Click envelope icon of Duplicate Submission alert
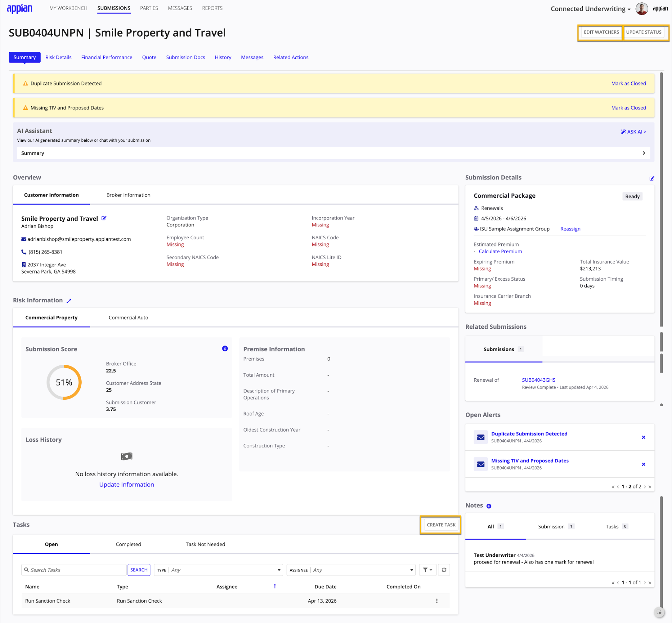Image resolution: width=672 pixels, height=623 pixels. pos(481,437)
